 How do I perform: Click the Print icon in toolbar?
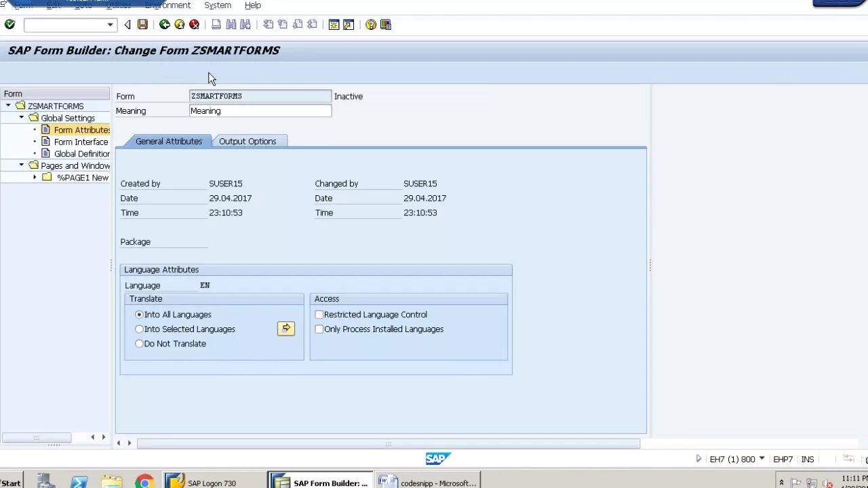tap(216, 24)
